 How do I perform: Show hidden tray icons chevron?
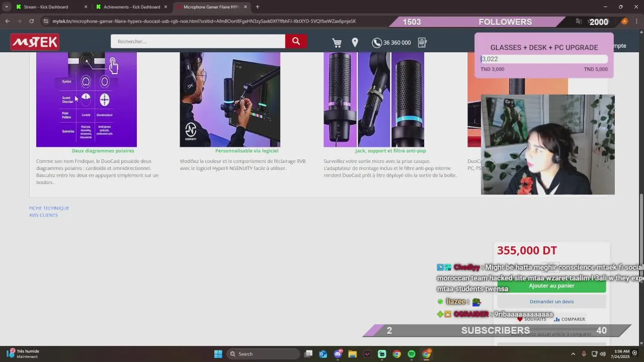573,354
